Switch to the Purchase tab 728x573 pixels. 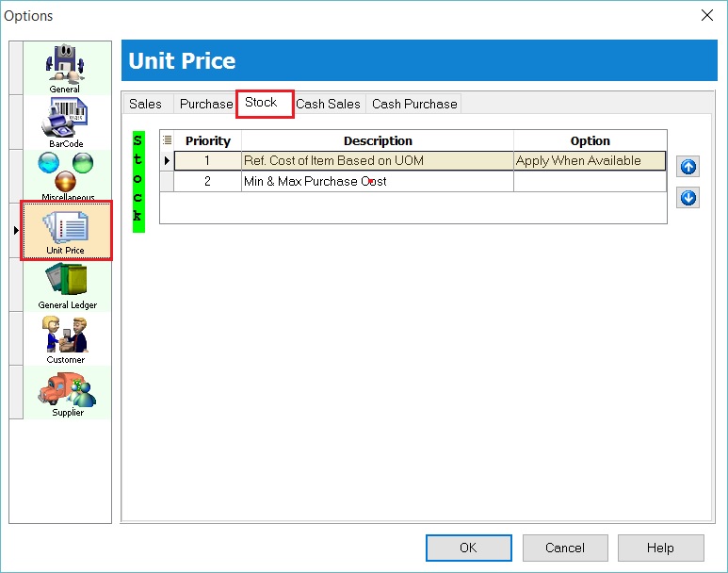(x=205, y=104)
